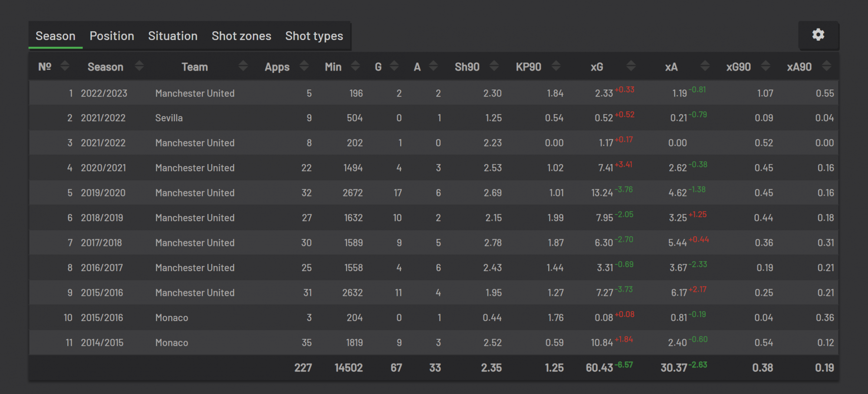The image size is (868, 394).
Task: Sort by Apps column arrows
Action: coord(304,66)
